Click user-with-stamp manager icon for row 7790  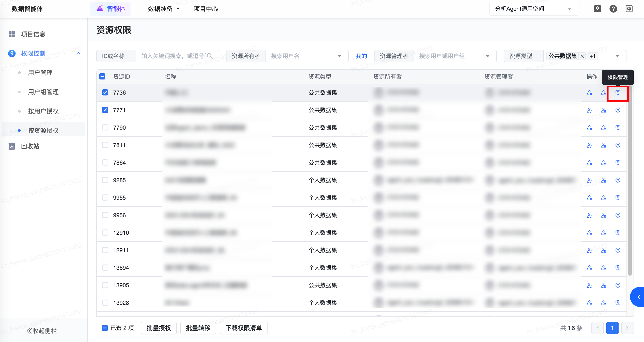tap(603, 128)
